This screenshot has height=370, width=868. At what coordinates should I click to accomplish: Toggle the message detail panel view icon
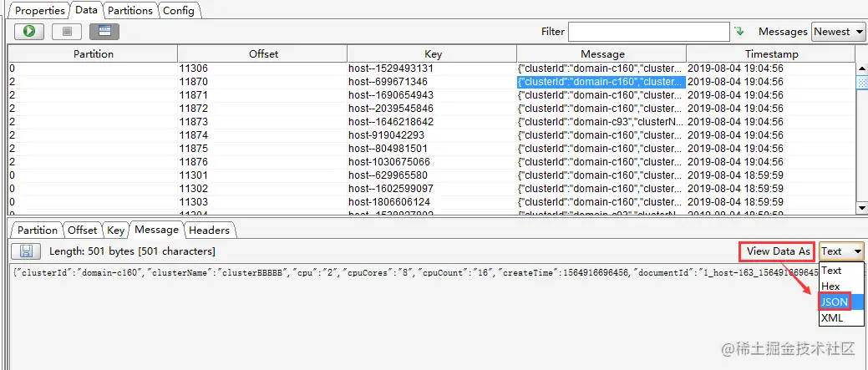pyautogui.click(x=104, y=32)
